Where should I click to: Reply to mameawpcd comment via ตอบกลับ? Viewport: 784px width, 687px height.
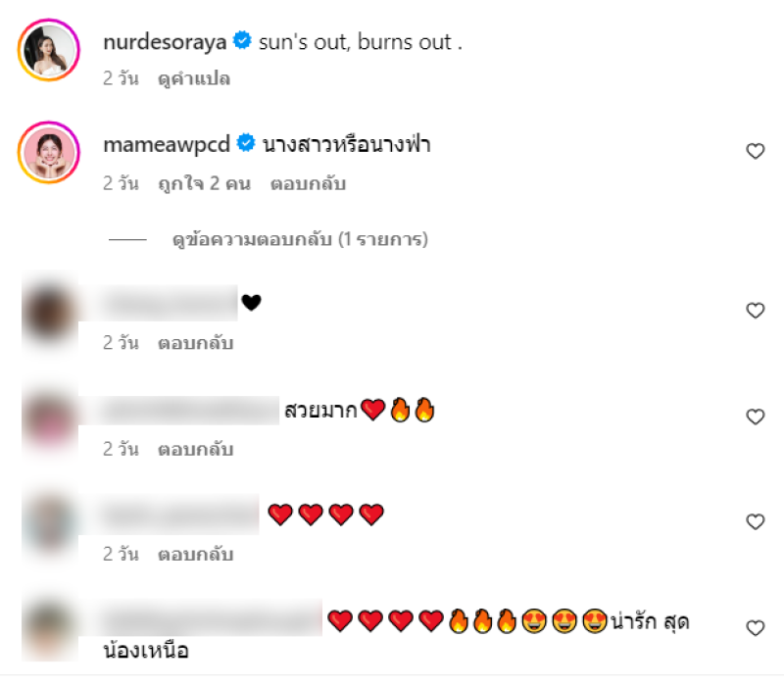tap(308, 183)
